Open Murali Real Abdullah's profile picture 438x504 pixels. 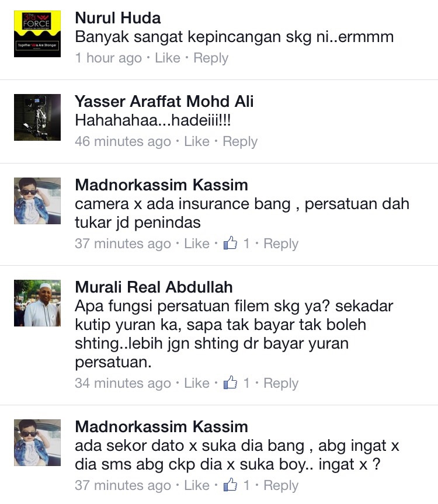pyautogui.click(x=37, y=303)
